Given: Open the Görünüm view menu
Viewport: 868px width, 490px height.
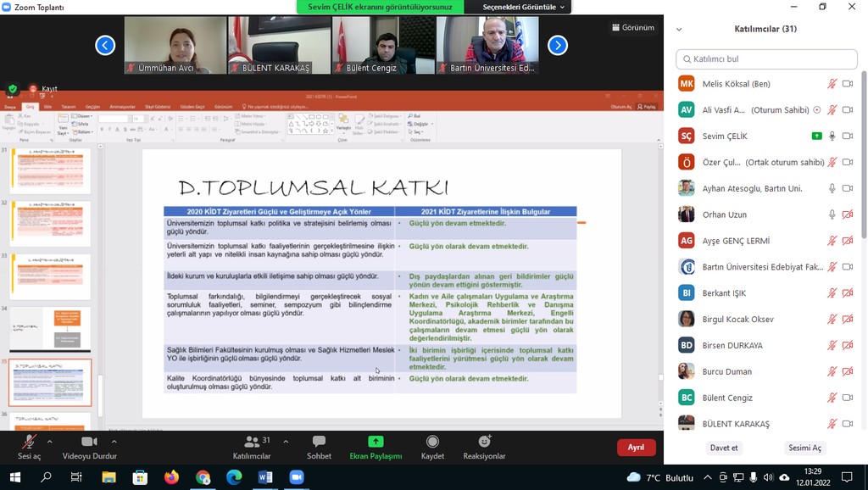Looking at the screenshot, I should 632,27.
